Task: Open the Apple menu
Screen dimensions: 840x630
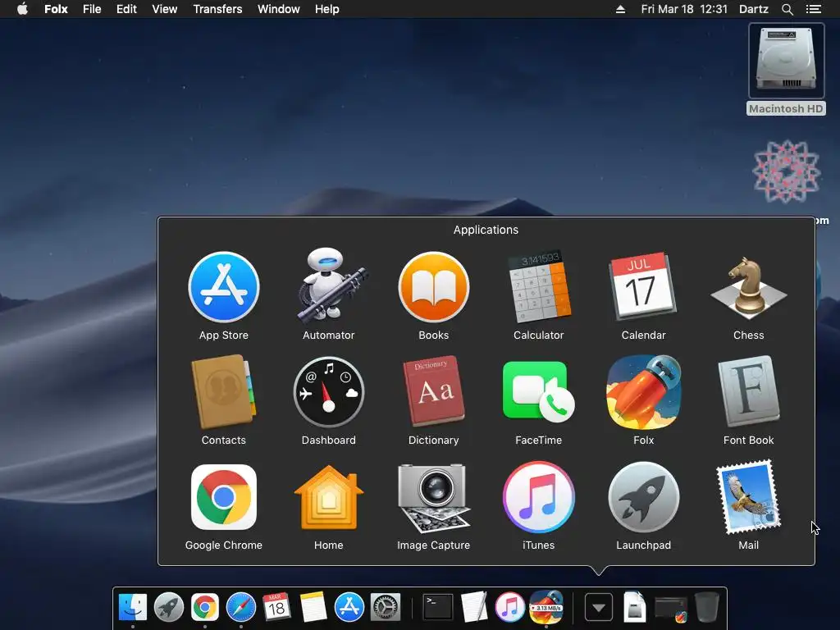Action: click(x=22, y=9)
